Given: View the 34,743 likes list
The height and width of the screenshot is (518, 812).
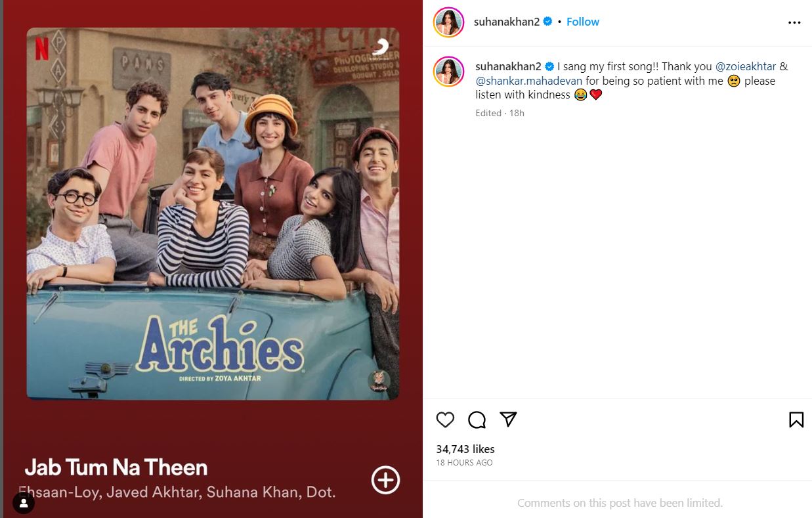Looking at the screenshot, I should click(x=465, y=449).
